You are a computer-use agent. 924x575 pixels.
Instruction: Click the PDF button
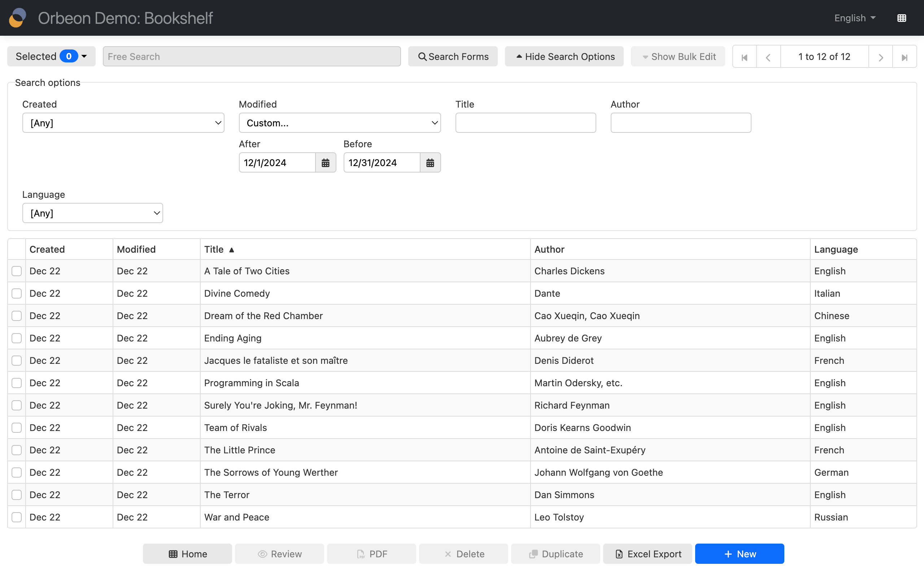(371, 554)
